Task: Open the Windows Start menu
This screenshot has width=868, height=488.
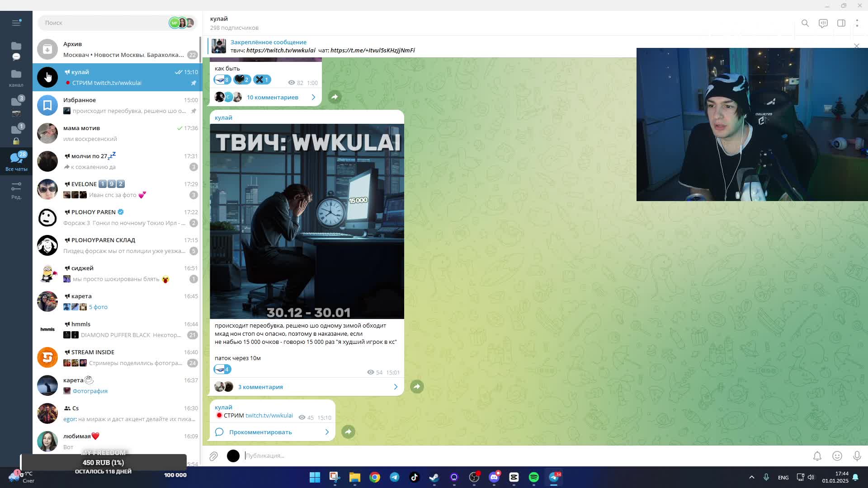Action: pyautogui.click(x=315, y=477)
